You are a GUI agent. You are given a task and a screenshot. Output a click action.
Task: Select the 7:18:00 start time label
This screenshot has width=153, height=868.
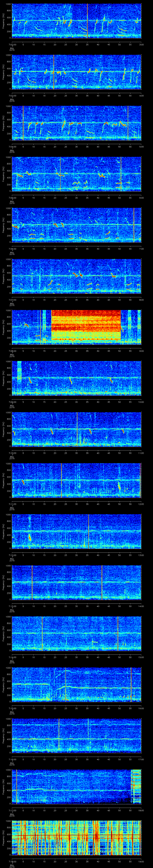(x=12, y=861)
